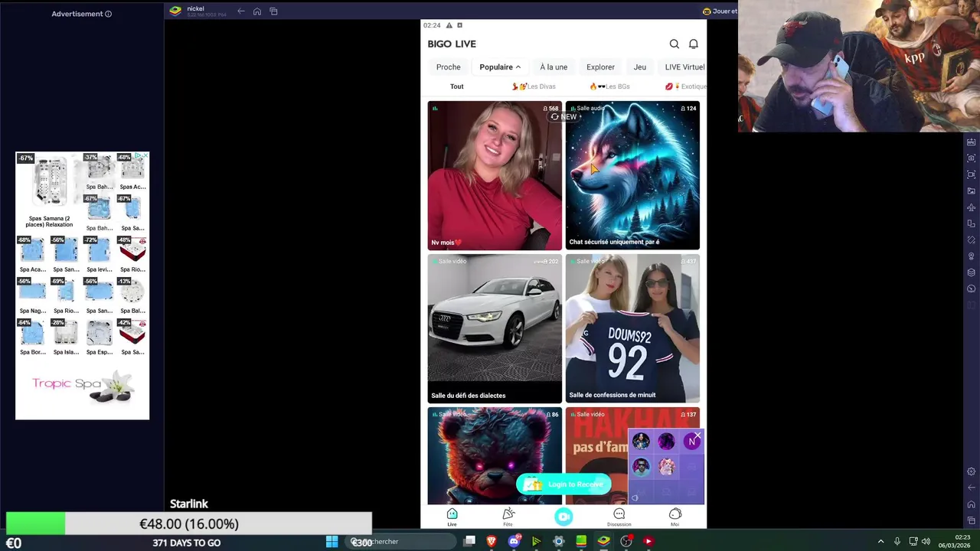
Task: Click the NEW refresh badge on streams
Action: 563,117
